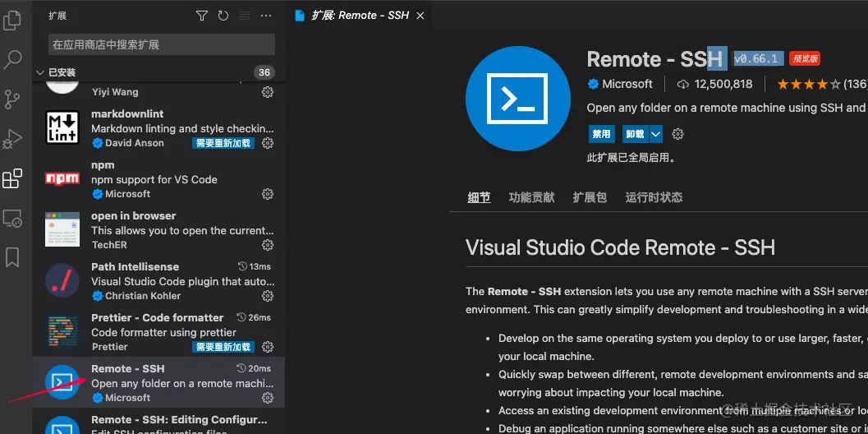Open gear settings for npm extension
Screen dimensions: 868x434
click(x=268, y=194)
